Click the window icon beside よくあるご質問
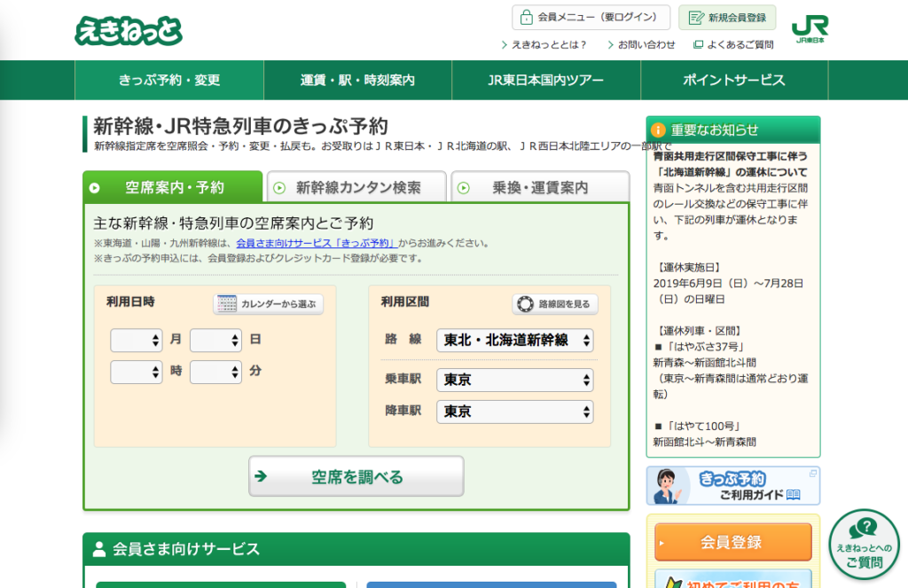 [698, 44]
